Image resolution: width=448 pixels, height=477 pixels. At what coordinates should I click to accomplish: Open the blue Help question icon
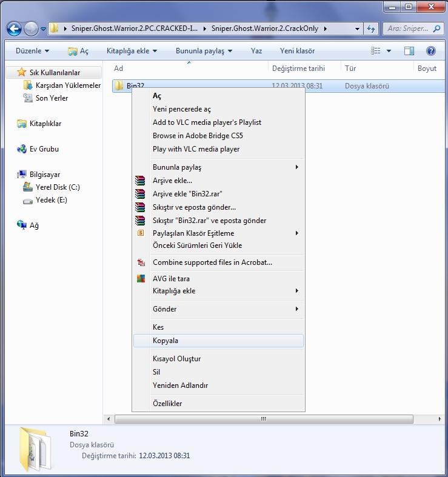(x=431, y=51)
